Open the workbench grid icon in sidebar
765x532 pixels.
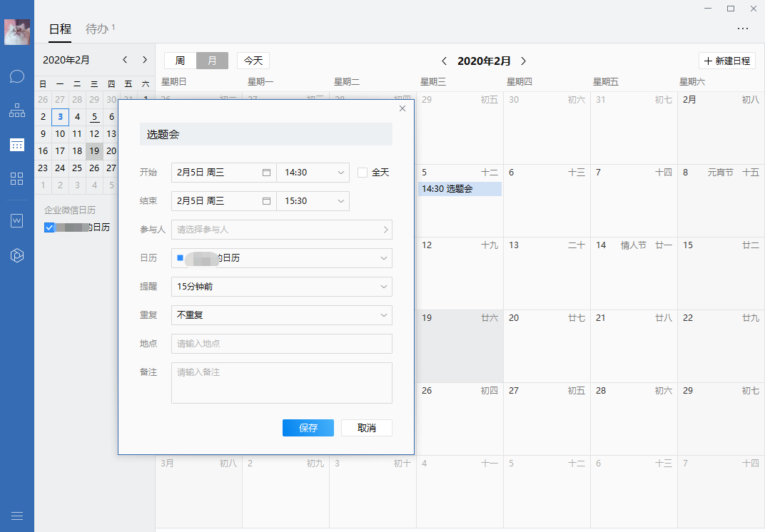pos(17,179)
